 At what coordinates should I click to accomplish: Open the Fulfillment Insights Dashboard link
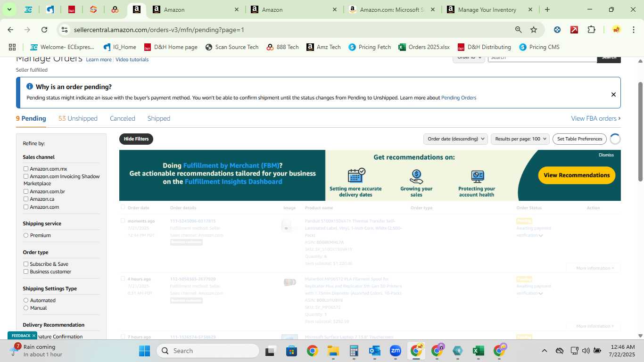pos(233,182)
